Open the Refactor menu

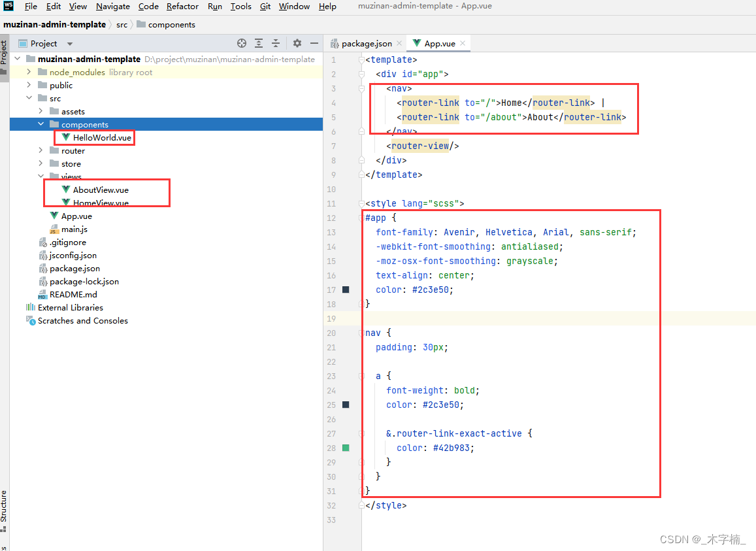tap(183, 7)
